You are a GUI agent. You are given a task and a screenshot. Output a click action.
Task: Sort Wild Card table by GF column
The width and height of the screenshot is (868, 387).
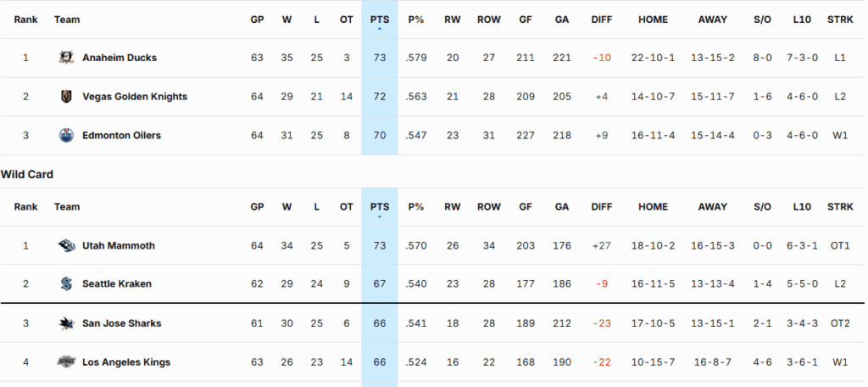tap(526, 207)
